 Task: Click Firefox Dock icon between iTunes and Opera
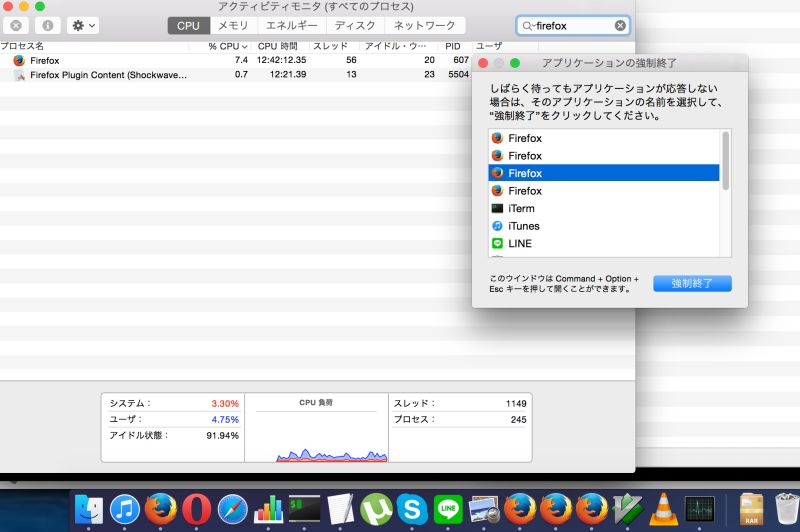tap(160, 510)
